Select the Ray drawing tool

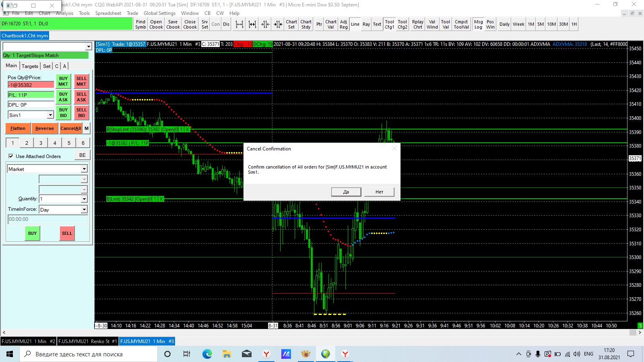point(366,24)
